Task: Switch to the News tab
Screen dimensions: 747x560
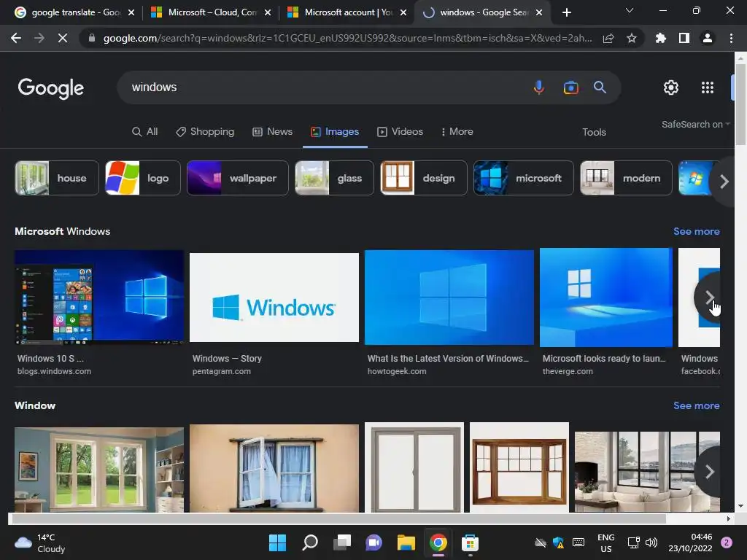Action: click(272, 132)
